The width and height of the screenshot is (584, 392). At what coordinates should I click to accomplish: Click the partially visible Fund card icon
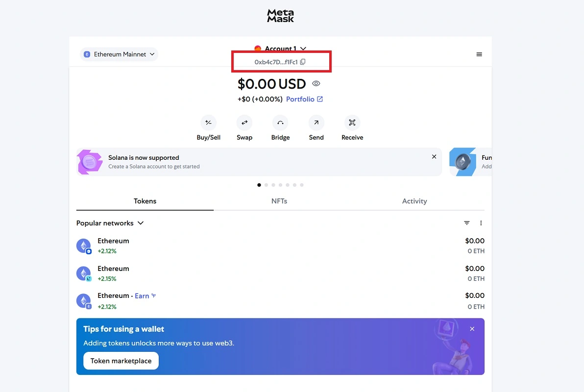coord(462,162)
